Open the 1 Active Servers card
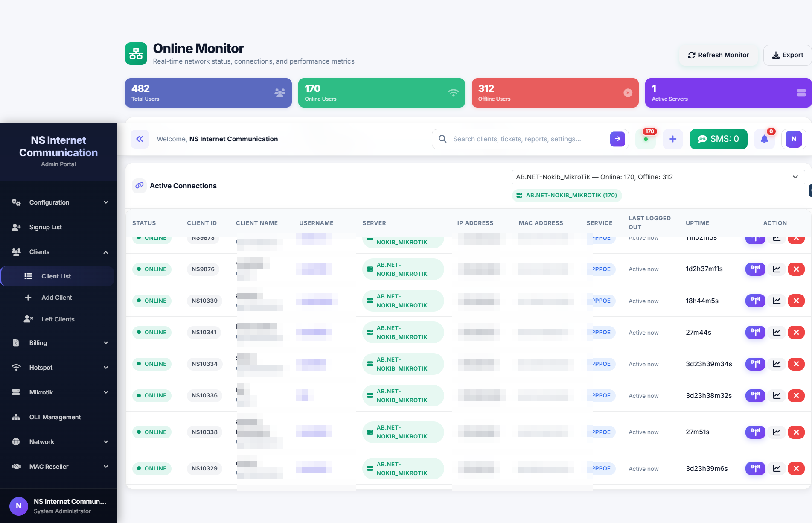The height and width of the screenshot is (523, 812). pos(728,93)
